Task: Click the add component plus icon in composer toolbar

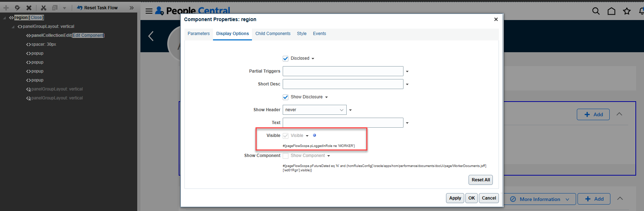Action: [6, 8]
